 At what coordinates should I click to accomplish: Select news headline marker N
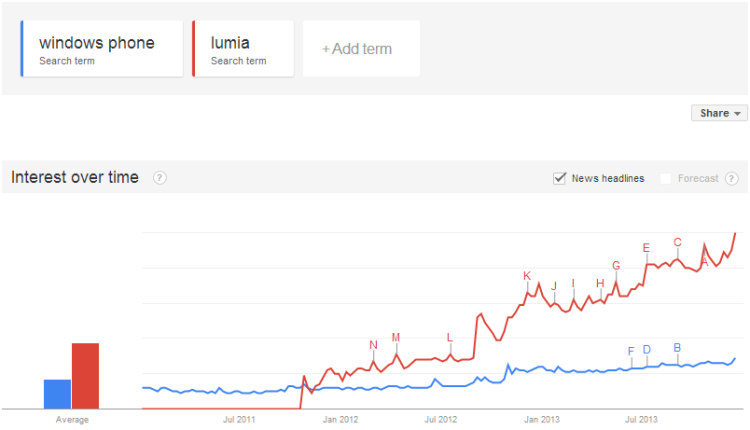coord(374,345)
